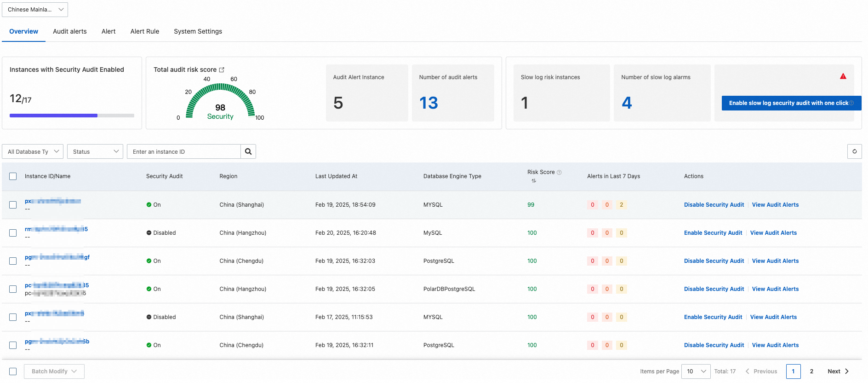The height and width of the screenshot is (383, 868).
Task: Click the security audit enabled progress bar
Action: click(72, 116)
